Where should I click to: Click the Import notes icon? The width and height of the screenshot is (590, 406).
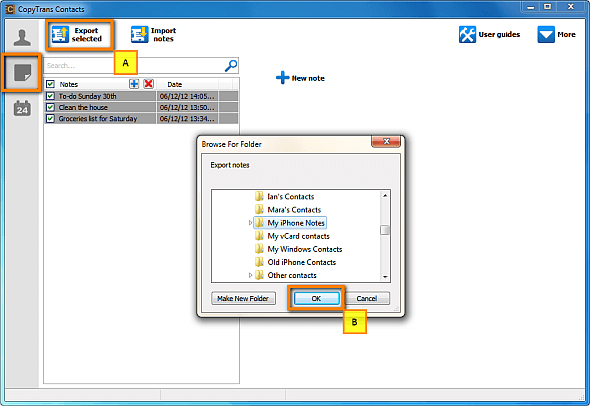point(140,34)
